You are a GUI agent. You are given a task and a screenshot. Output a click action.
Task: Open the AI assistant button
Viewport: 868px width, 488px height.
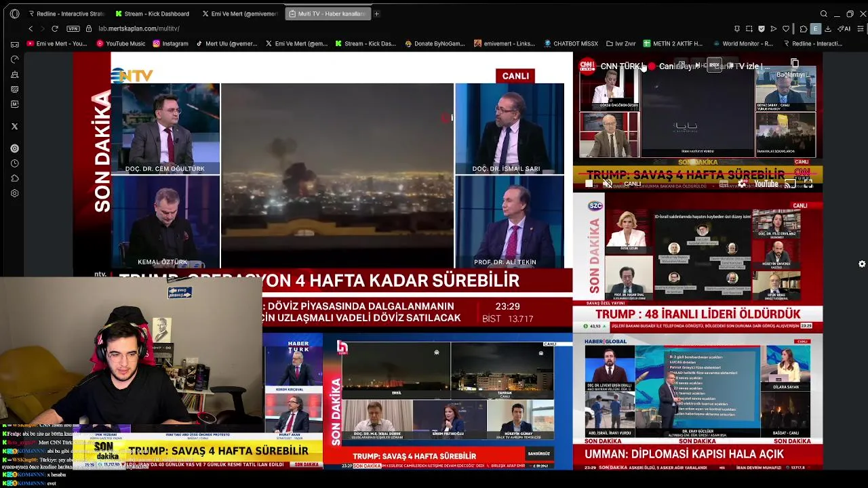coord(844,28)
